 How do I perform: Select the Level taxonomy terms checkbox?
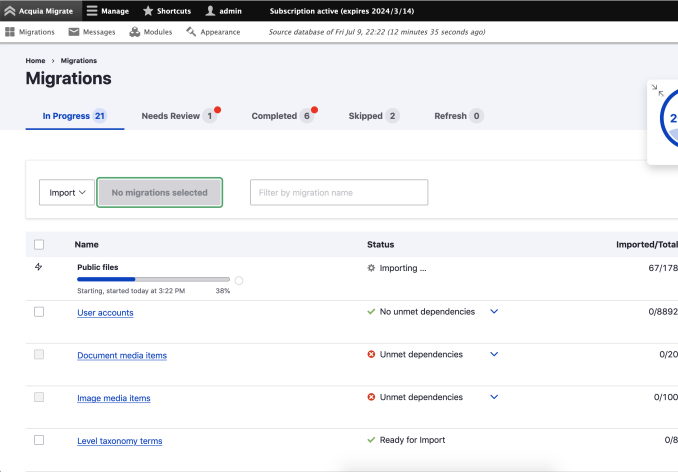(x=39, y=440)
